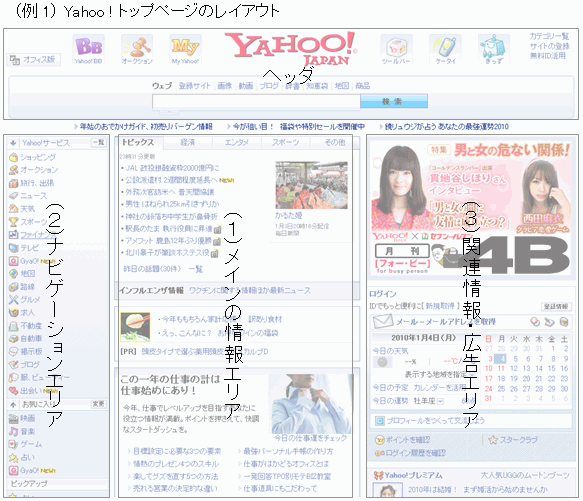This screenshot has width=583, height=501.
Task: Focus the web search input field
Action: [256, 102]
